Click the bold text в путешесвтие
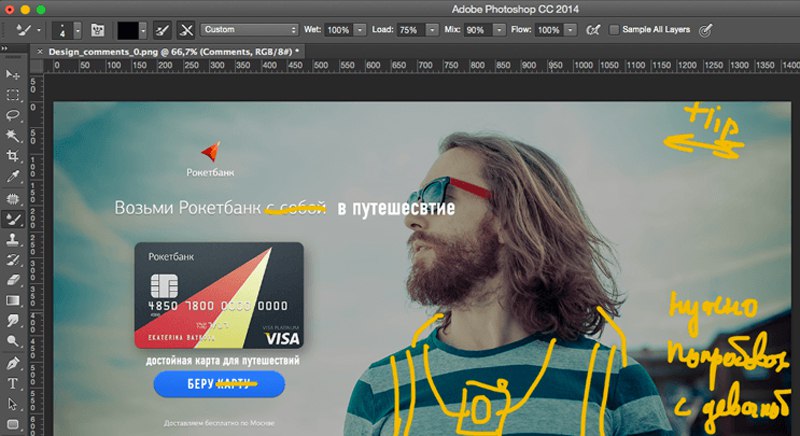 pyautogui.click(x=396, y=208)
